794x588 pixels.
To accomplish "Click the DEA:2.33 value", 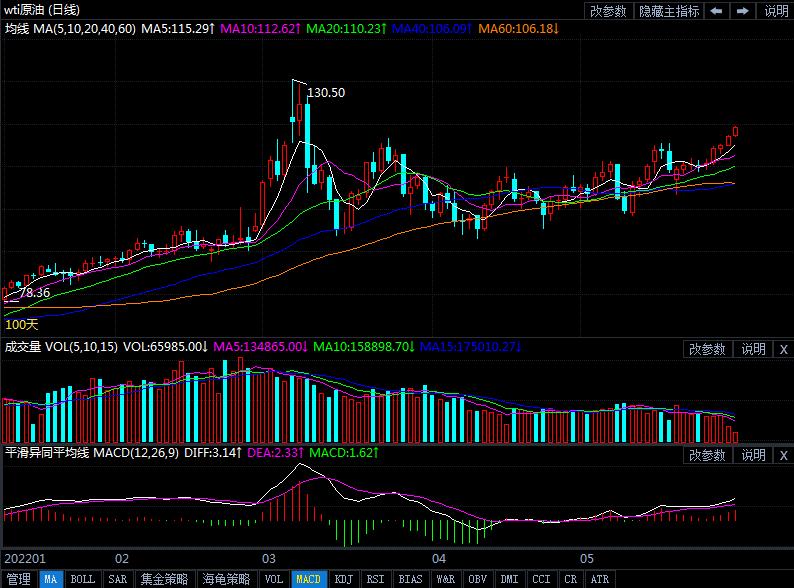I will (275, 453).
